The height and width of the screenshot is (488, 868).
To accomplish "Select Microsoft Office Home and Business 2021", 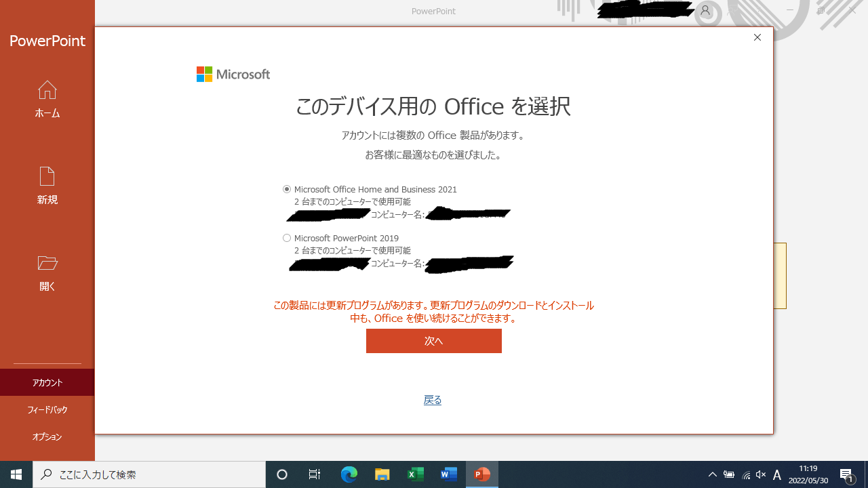I will pyautogui.click(x=287, y=189).
